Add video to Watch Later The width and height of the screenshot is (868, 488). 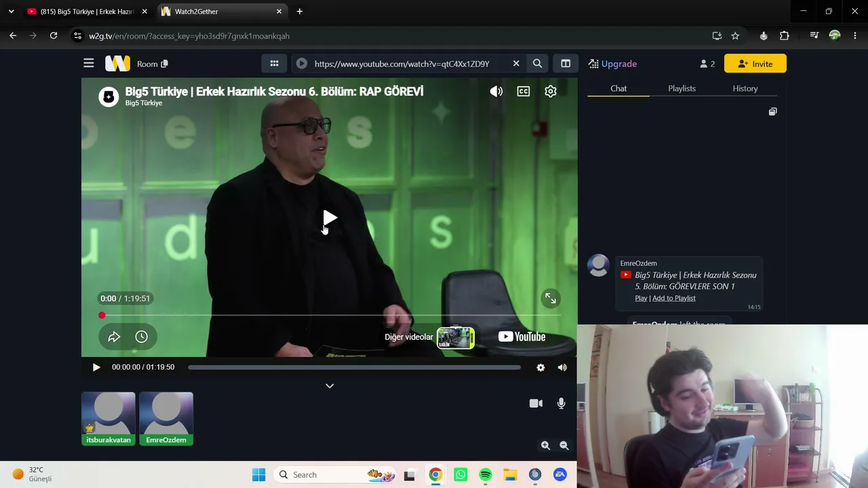(x=142, y=337)
